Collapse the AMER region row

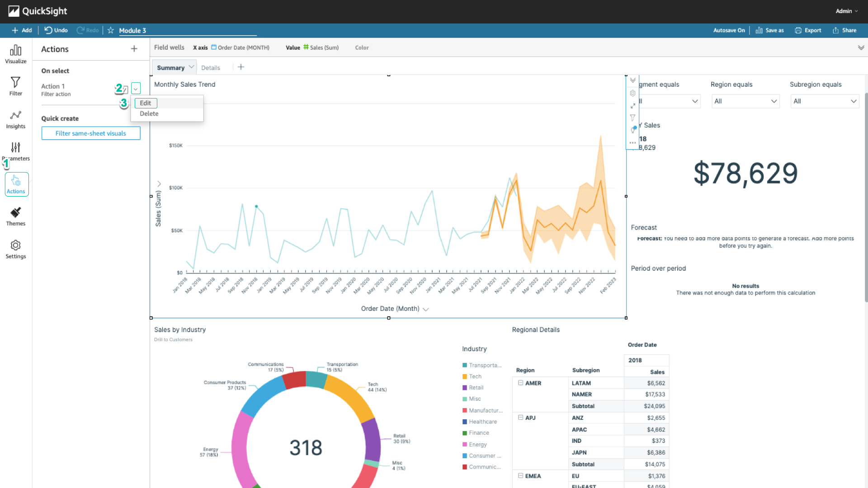[x=521, y=383]
